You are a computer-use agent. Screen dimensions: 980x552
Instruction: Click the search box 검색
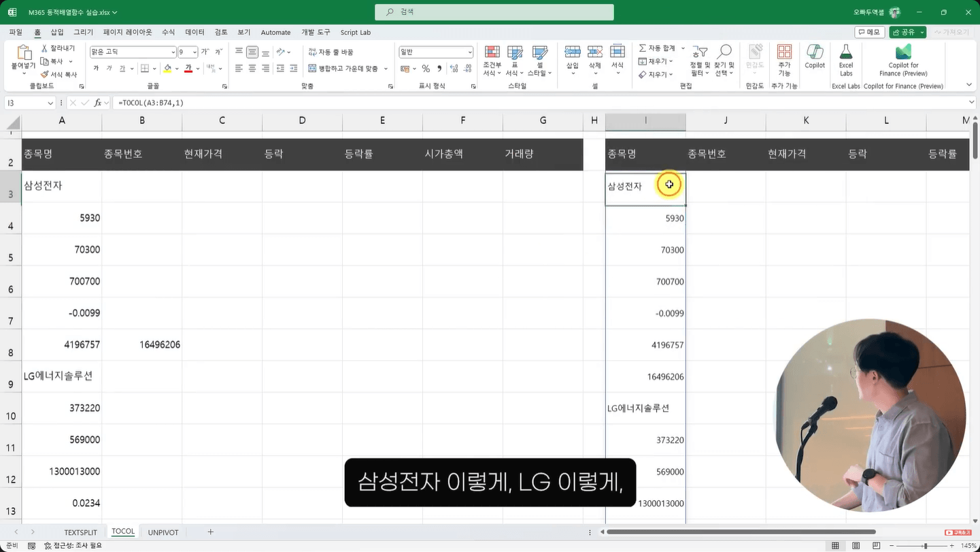494,12
